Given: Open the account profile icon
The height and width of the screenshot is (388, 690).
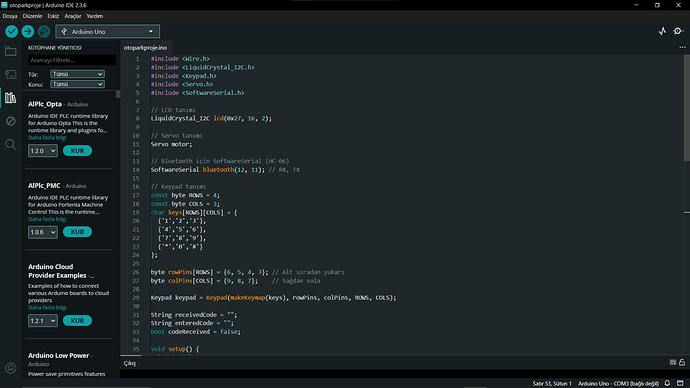Looking at the screenshot, I should [x=11, y=368].
